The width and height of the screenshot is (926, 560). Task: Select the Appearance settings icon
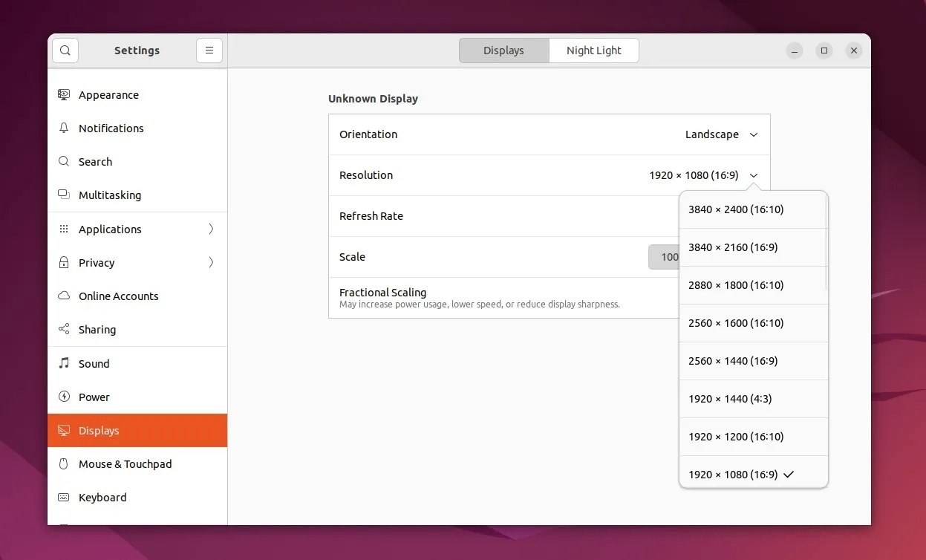point(65,94)
